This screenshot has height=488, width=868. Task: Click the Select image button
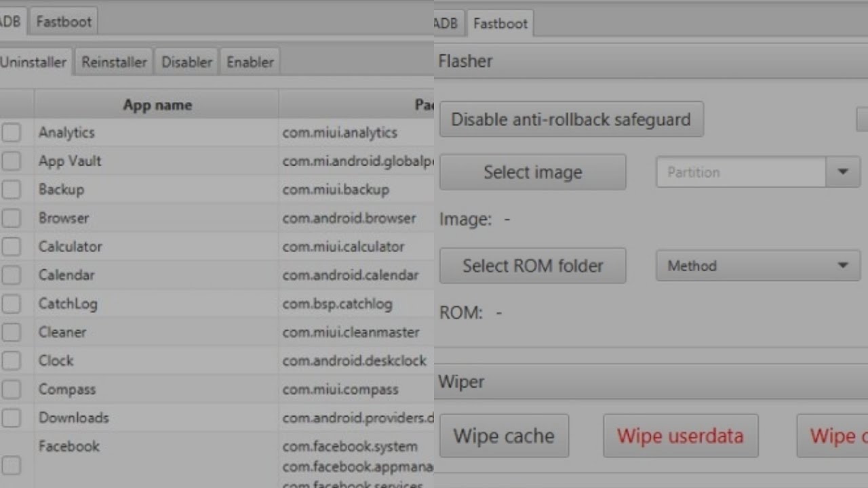click(x=532, y=172)
